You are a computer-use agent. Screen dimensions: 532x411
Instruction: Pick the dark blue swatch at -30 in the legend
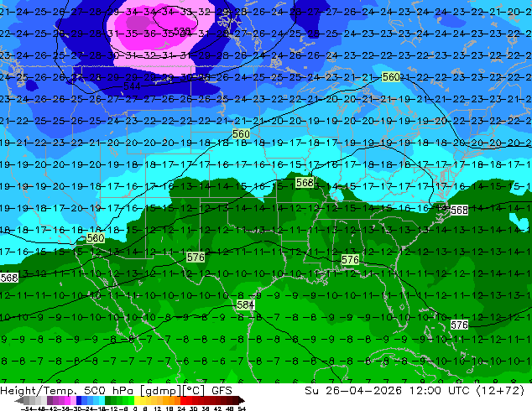pyautogui.click(x=79, y=401)
